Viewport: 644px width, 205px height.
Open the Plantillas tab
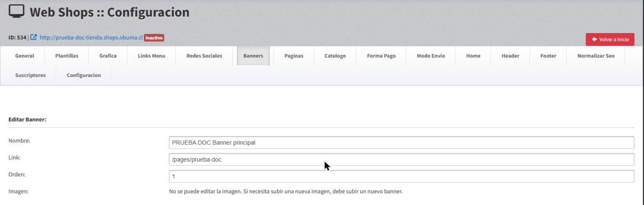click(67, 56)
